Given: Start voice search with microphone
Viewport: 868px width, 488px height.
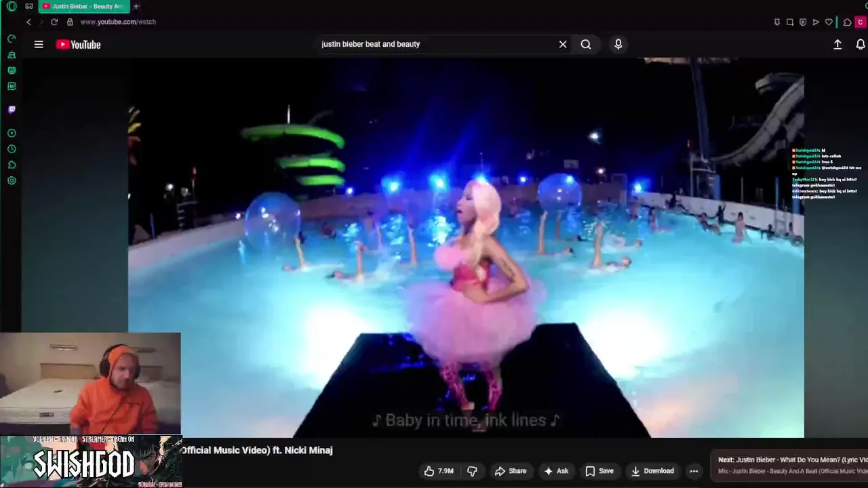Looking at the screenshot, I should coord(618,44).
